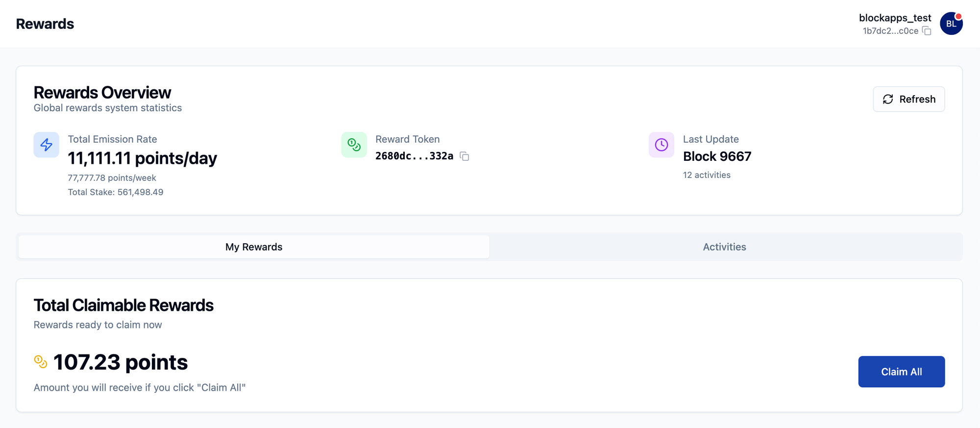Click the purple clock Last Update icon

pos(661,145)
